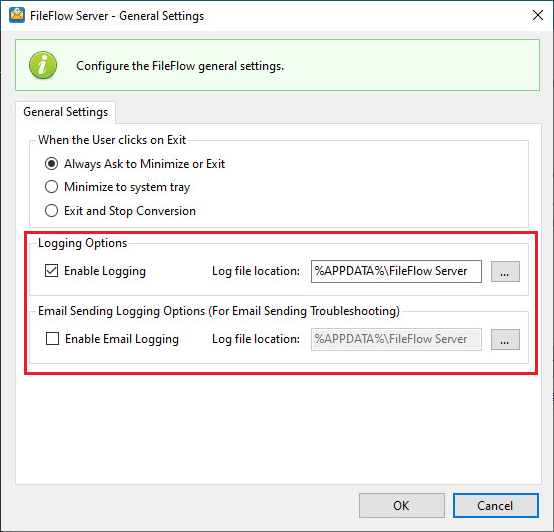Click the 'Logging Options' group label
The image size is (554, 532).
click(82, 243)
